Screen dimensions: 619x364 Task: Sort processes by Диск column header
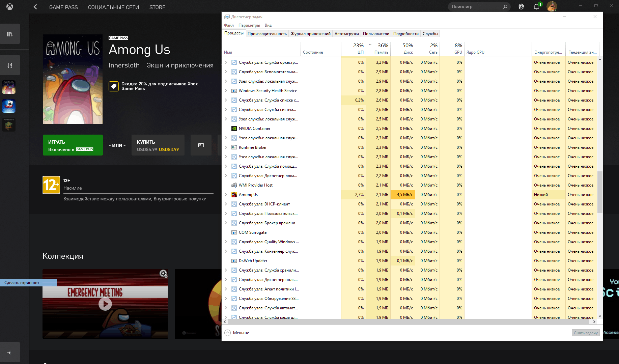pos(403,49)
